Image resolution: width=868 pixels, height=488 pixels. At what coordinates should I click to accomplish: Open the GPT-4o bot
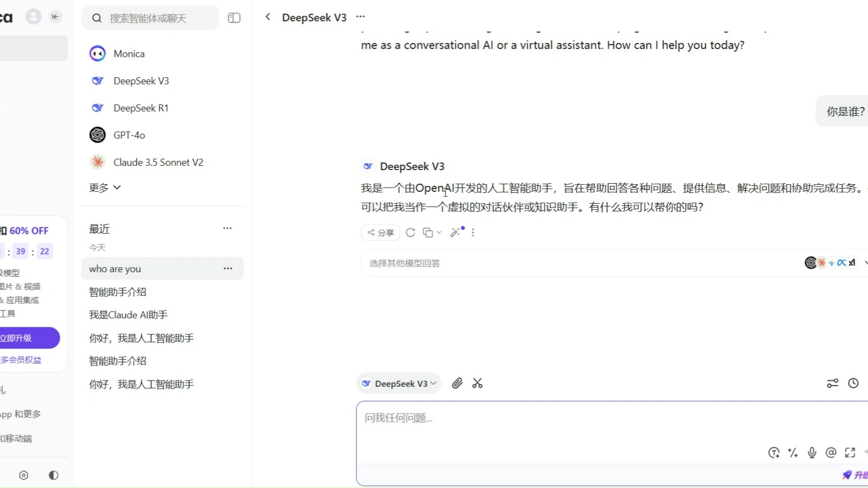[162, 135]
